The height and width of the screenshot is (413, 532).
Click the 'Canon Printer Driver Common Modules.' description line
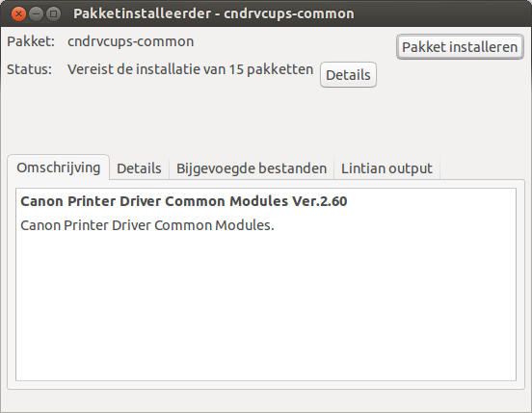(x=147, y=225)
